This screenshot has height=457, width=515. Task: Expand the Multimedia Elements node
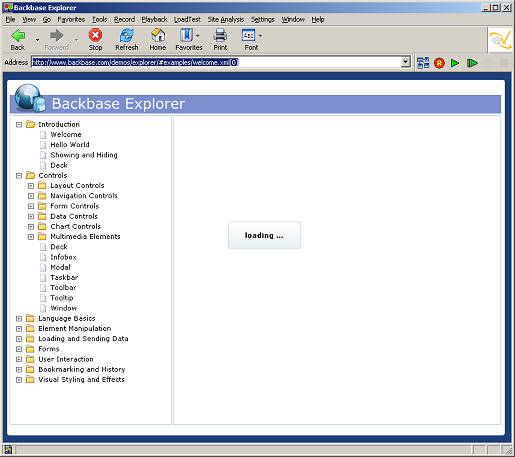pos(31,237)
